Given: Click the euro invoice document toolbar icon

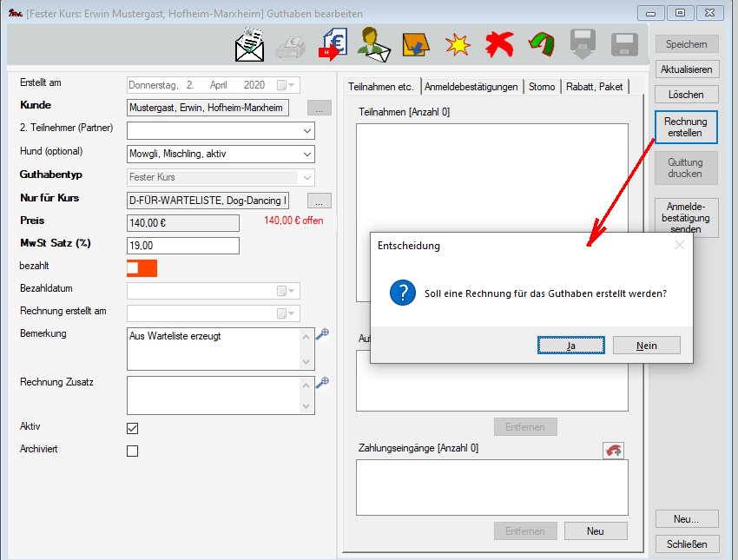Looking at the screenshot, I should pos(333,45).
